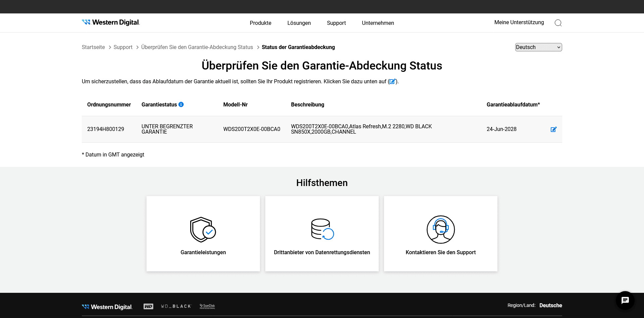Open the Lösungen menu
The image size is (644, 318).
pos(299,23)
